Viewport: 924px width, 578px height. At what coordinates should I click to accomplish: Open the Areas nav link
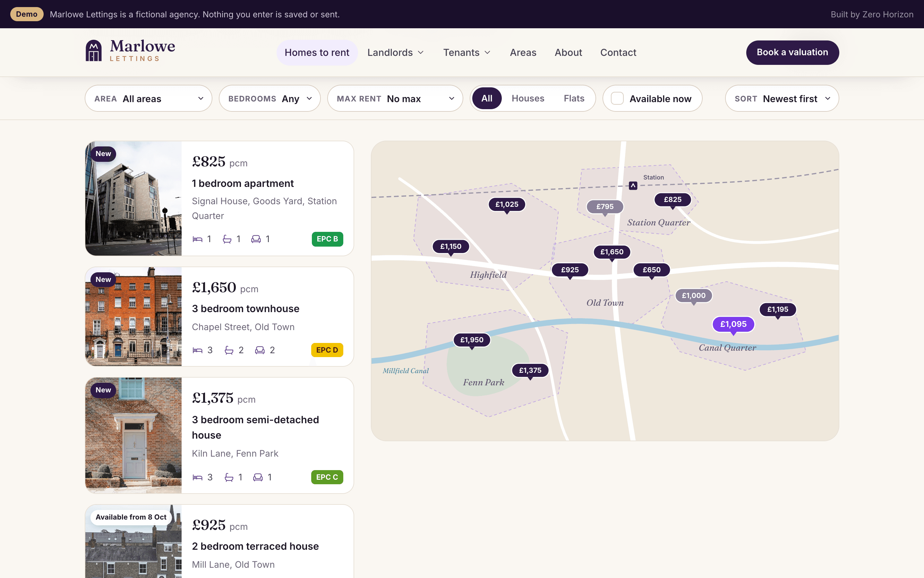pyautogui.click(x=523, y=52)
